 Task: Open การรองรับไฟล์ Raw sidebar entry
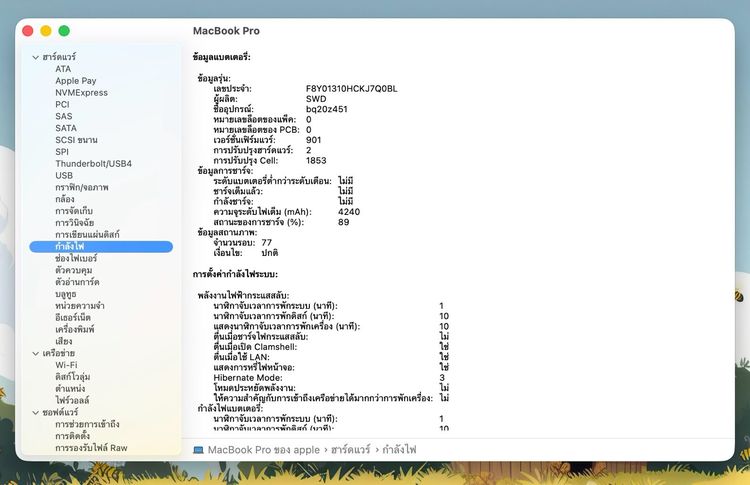91,448
